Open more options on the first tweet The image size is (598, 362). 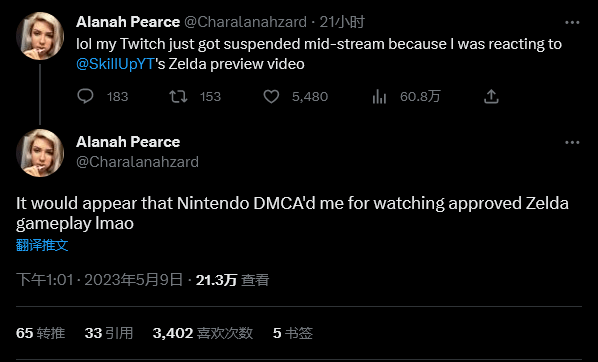tap(572, 23)
